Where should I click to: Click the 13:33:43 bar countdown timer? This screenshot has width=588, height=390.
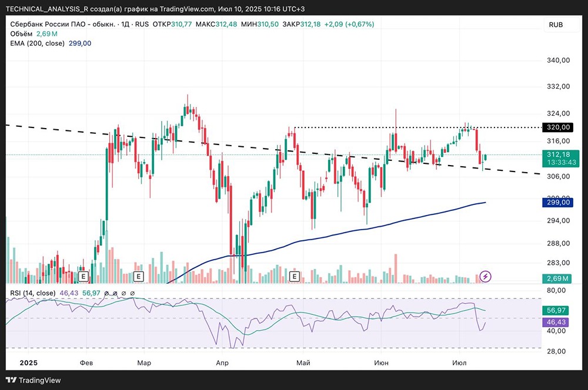pos(561,163)
